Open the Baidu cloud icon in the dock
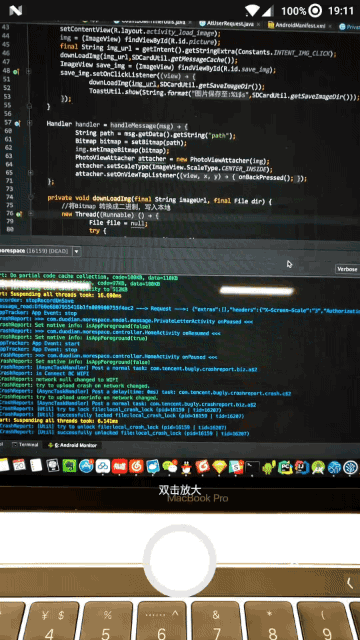The image size is (360, 640). [x=103, y=466]
